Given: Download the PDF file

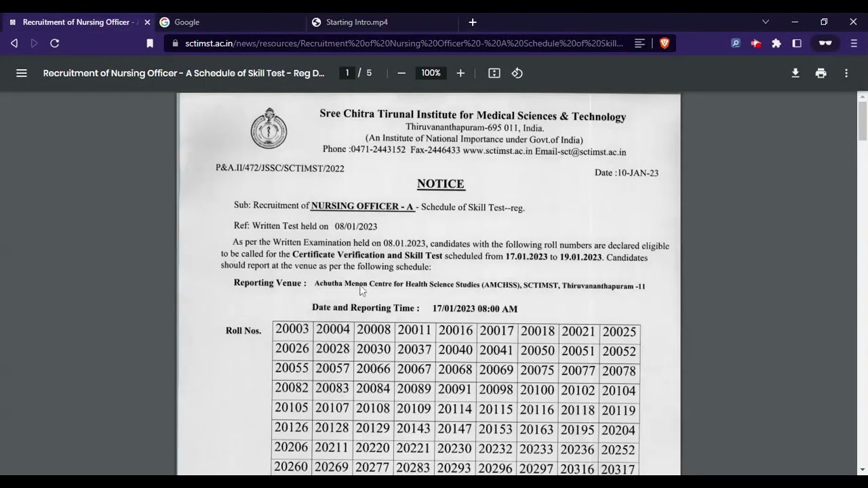Looking at the screenshot, I should pos(795,73).
